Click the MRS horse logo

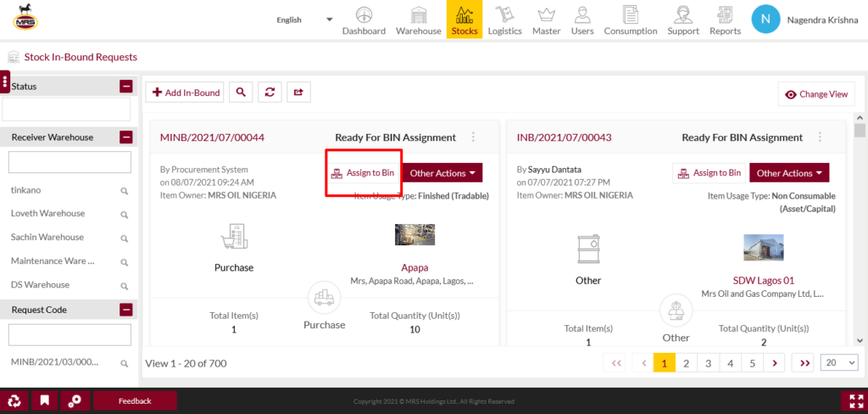[x=25, y=17]
